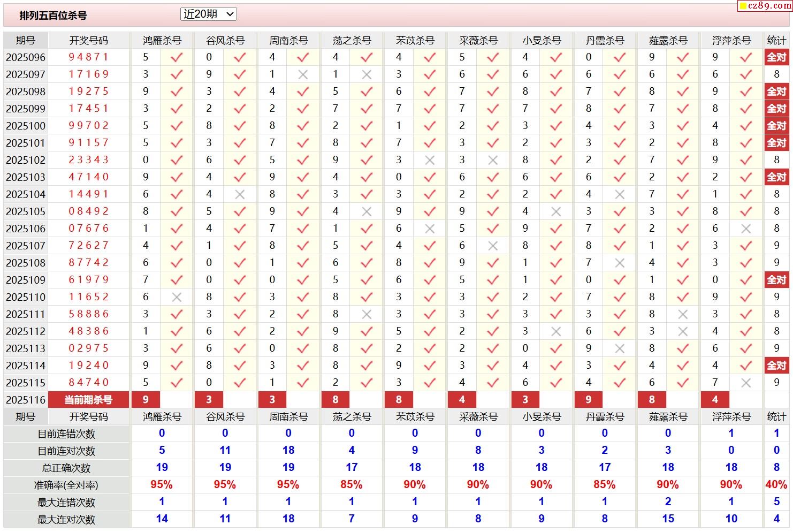This screenshot has height=532, width=793.
Task: Click the 全对 badge in row 2025109
Action: click(x=776, y=280)
